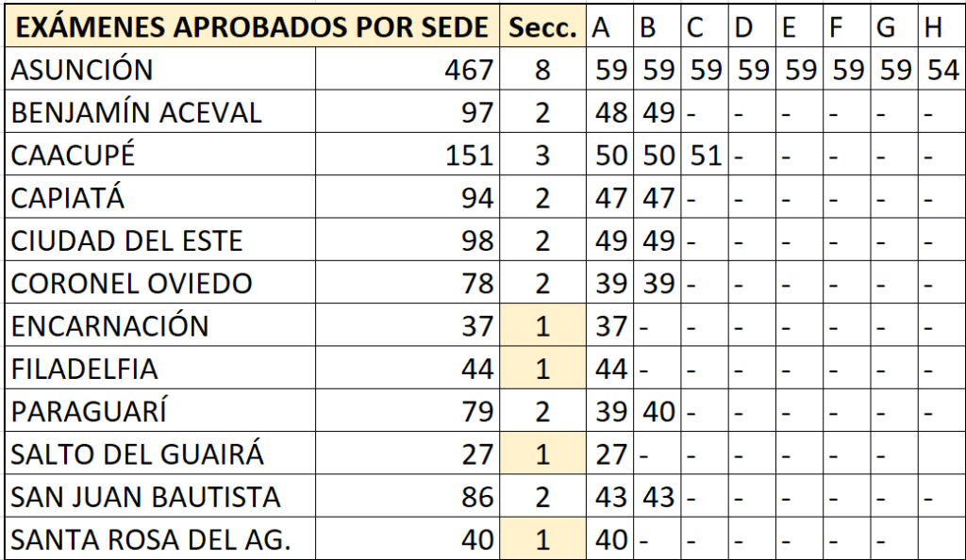Click the CAPIATÁ row label
Screen dimensions: 966x560
point(160,197)
